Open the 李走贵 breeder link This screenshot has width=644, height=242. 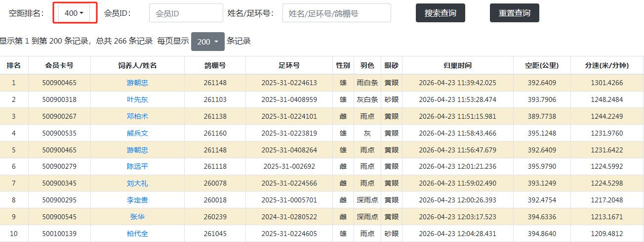click(137, 200)
